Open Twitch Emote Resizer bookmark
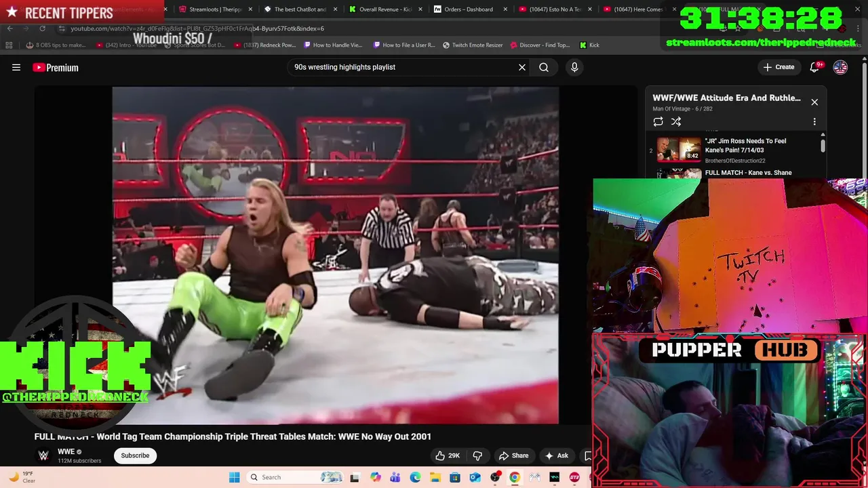Screen dimensions: 868x488 [x=473, y=45]
